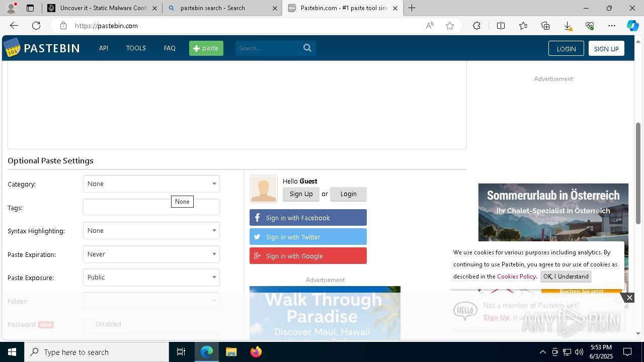This screenshot has height=362, width=644.
Task: Open File Explorer from taskbar
Action: pos(231,352)
